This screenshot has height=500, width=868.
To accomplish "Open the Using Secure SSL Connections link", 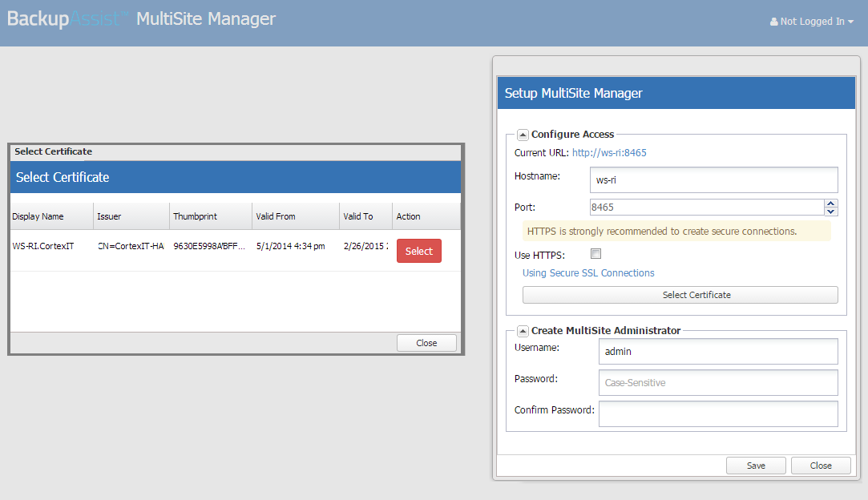I will tap(588, 273).
